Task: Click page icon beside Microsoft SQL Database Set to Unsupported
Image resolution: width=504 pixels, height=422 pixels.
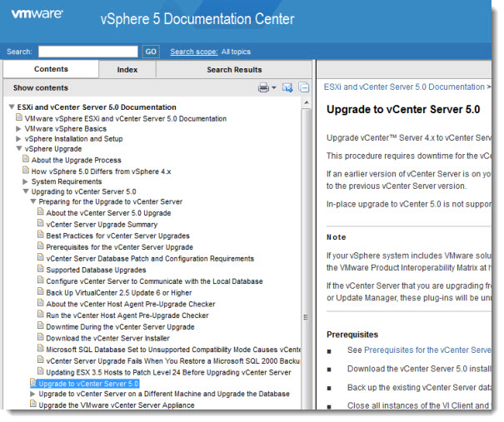Action: click(41, 350)
